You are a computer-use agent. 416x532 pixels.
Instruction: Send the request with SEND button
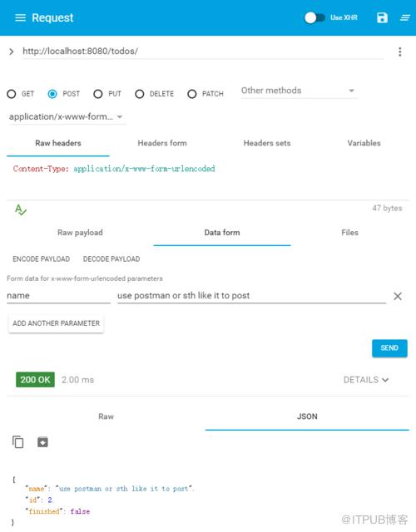[389, 347]
